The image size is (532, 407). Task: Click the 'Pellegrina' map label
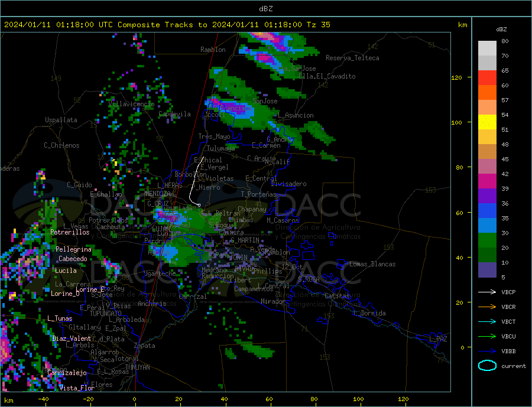pos(74,249)
